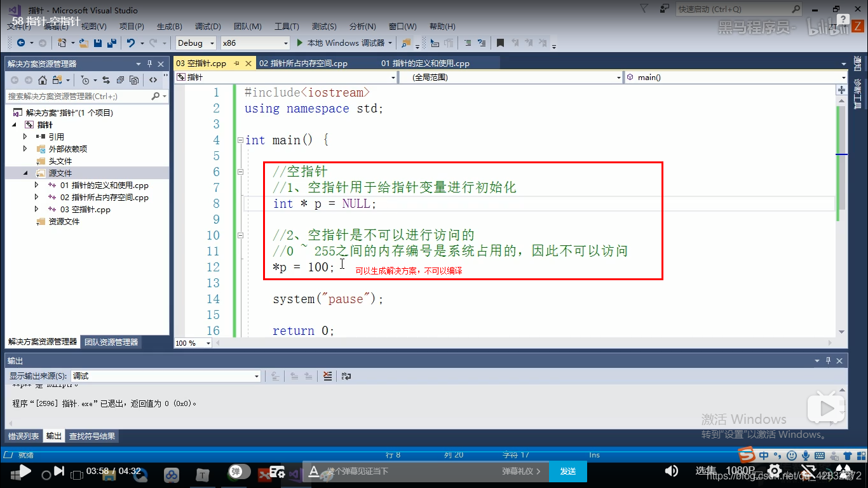Toggle Word Wrap in Output panel
Screen dimensions: 868x488
[346, 376]
